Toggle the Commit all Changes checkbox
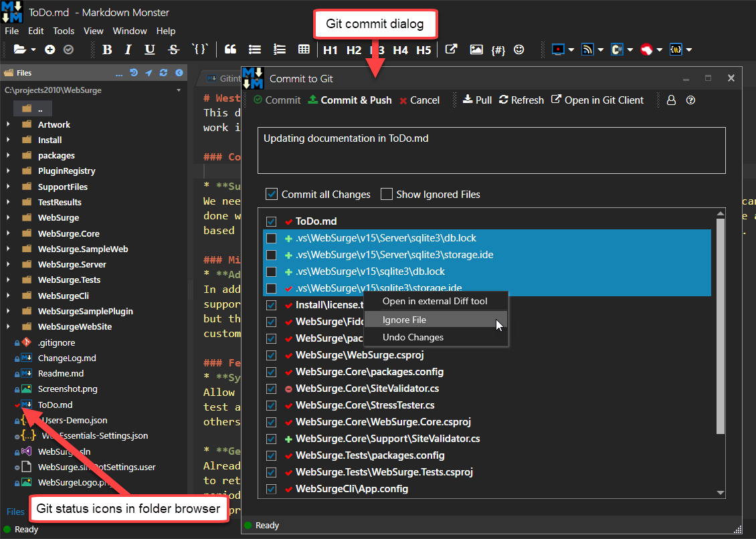This screenshot has height=539, width=756. tap(272, 195)
